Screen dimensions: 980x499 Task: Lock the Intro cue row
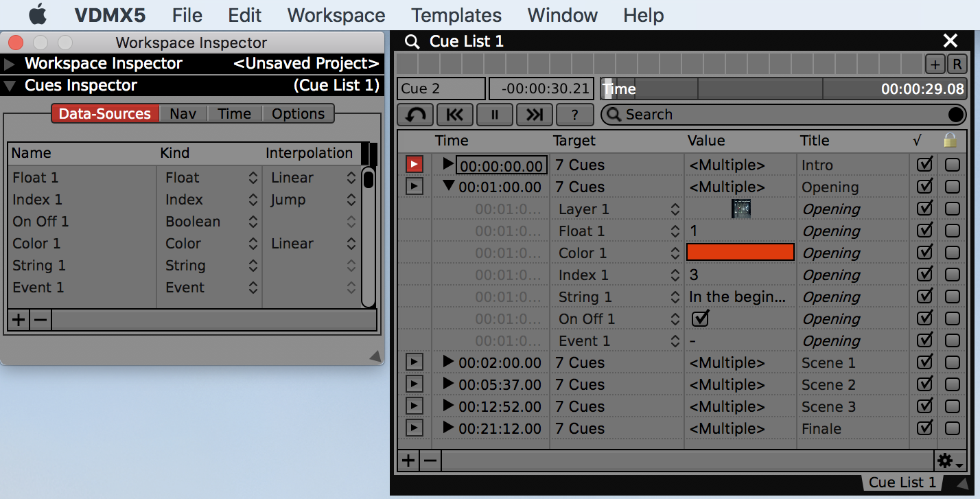pyautogui.click(x=952, y=165)
